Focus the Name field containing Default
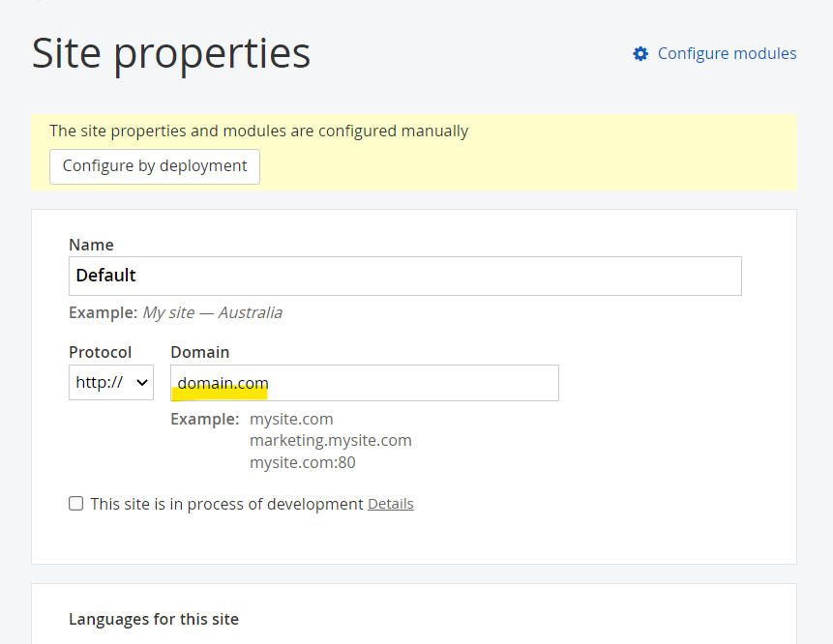The image size is (833, 644). [x=404, y=277]
